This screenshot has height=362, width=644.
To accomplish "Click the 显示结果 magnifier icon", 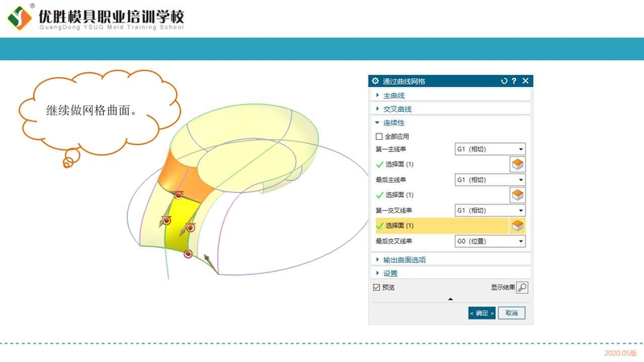I will pos(522,287).
